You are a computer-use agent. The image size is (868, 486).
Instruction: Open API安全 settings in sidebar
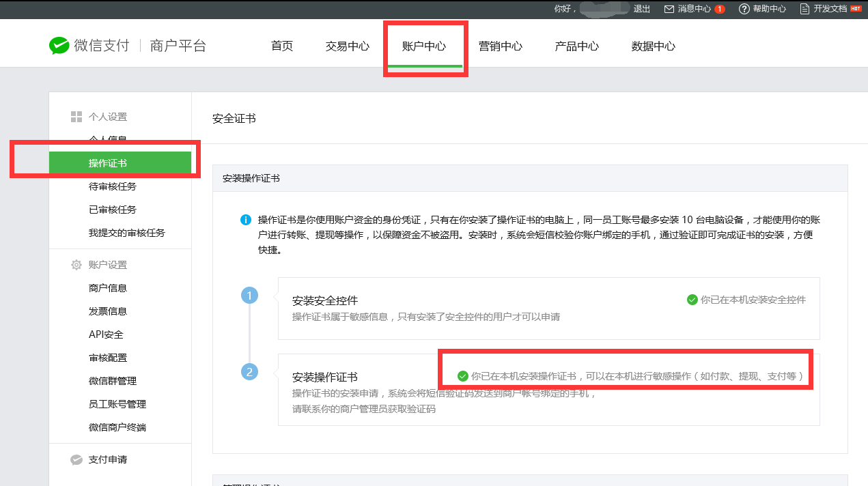(106, 334)
